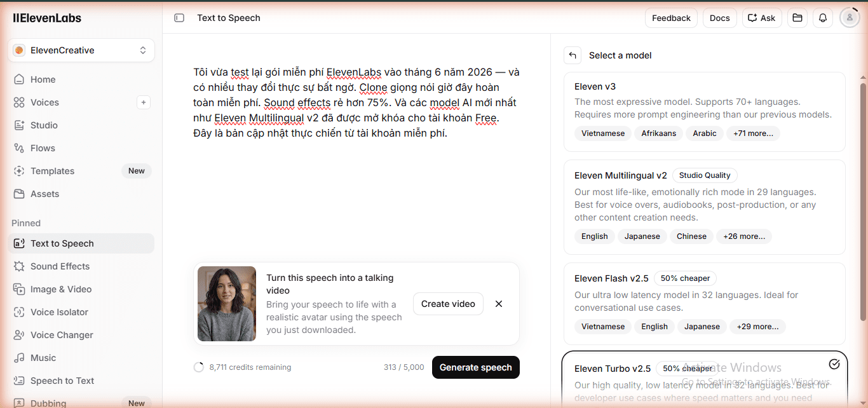Click the Create video button
This screenshot has height=408, width=868.
[448, 304]
